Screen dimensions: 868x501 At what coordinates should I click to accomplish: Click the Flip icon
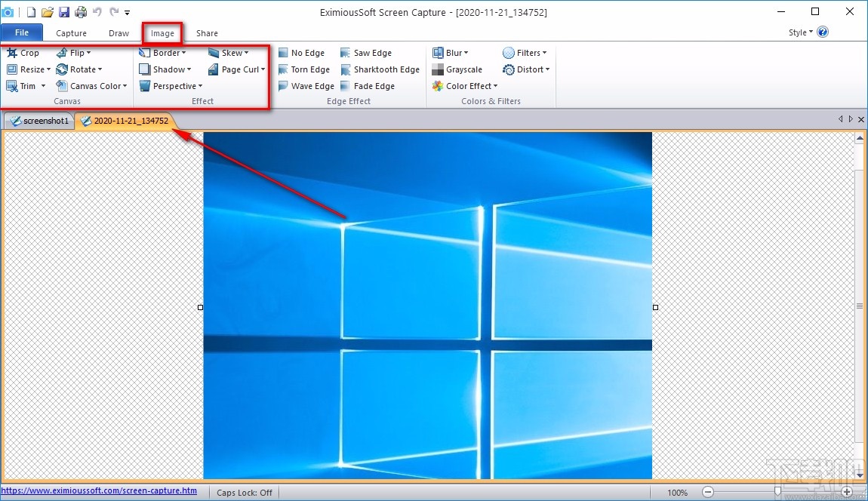(x=61, y=53)
